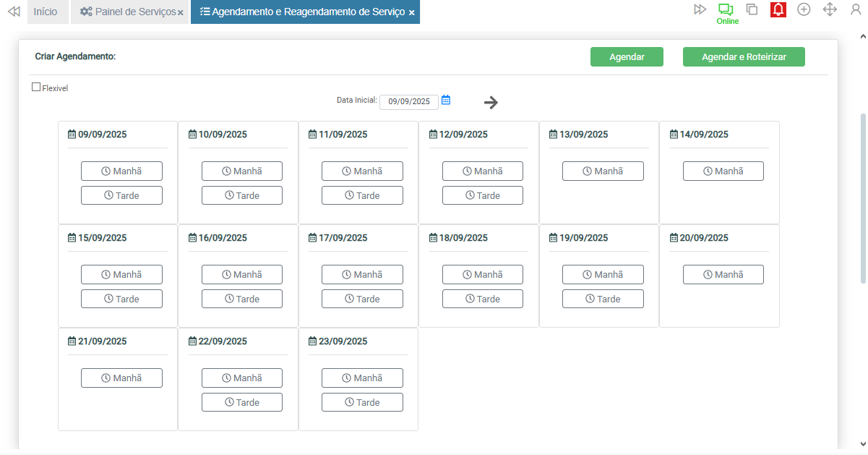Click the red notification bell icon
The width and height of the screenshot is (868, 455).
click(x=778, y=9)
